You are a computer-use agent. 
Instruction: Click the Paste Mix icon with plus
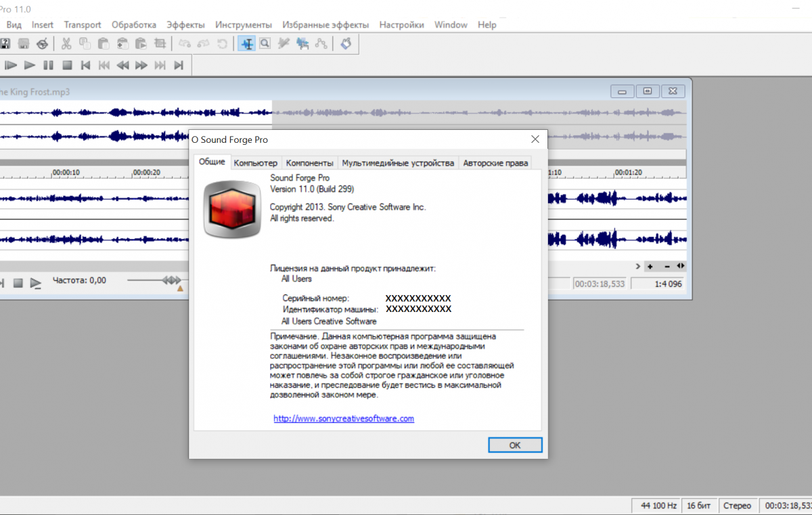122,44
